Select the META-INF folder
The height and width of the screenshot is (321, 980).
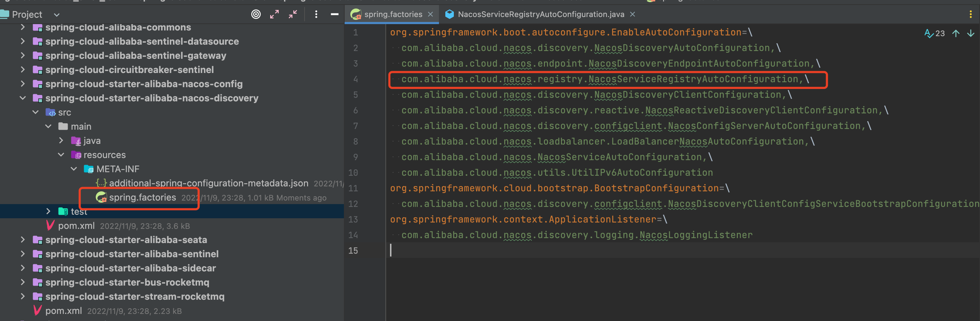pos(118,169)
